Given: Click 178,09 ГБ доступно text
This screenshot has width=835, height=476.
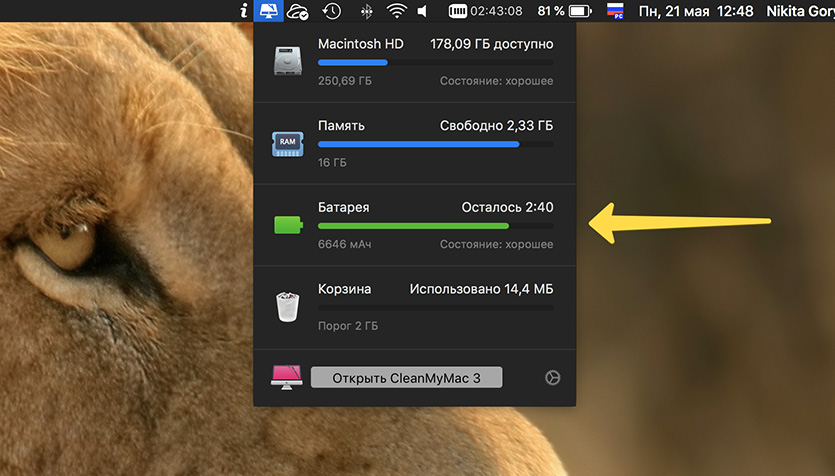Looking at the screenshot, I should pyautogui.click(x=492, y=44).
